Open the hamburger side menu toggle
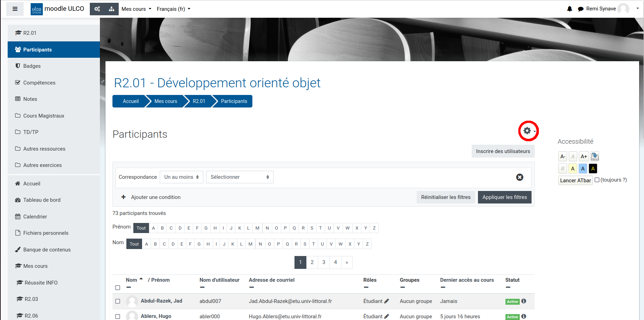The width and height of the screenshot is (644, 320). [15, 9]
